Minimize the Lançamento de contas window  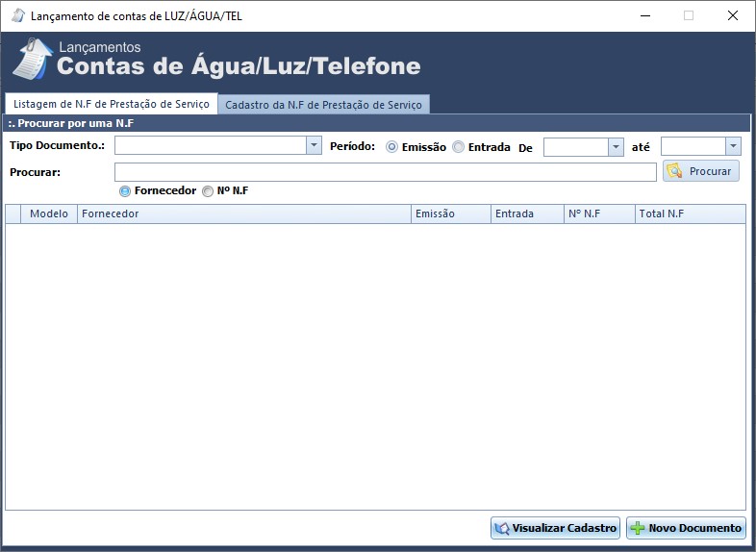pos(645,15)
